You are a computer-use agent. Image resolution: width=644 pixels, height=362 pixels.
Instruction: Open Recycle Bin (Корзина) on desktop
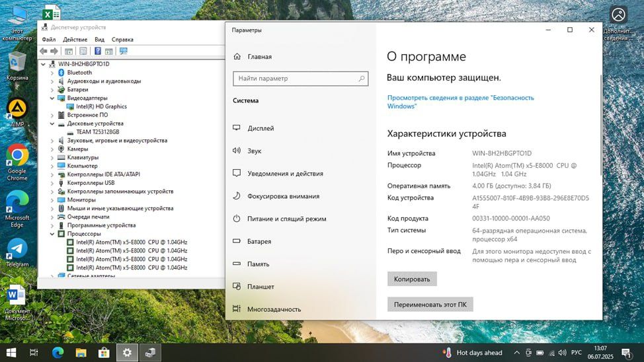click(17, 67)
